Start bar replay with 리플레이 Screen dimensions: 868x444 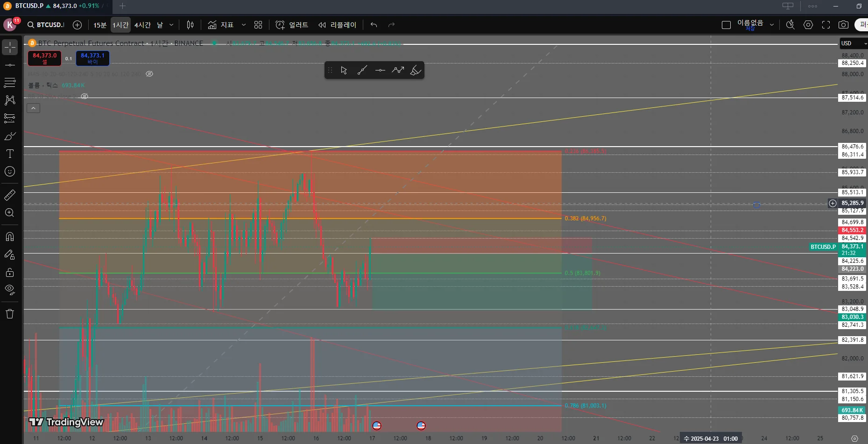coord(337,25)
